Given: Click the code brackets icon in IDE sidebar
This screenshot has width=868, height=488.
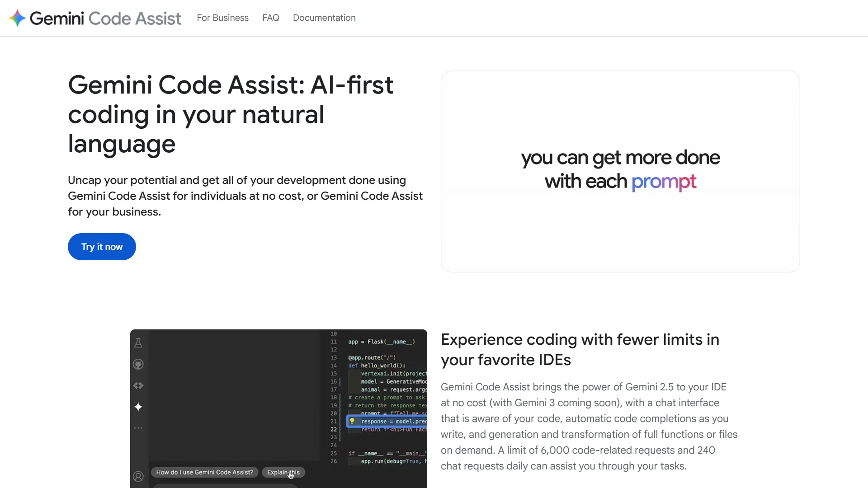Looking at the screenshot, I should pyautogui.click(x=138, y=385).
